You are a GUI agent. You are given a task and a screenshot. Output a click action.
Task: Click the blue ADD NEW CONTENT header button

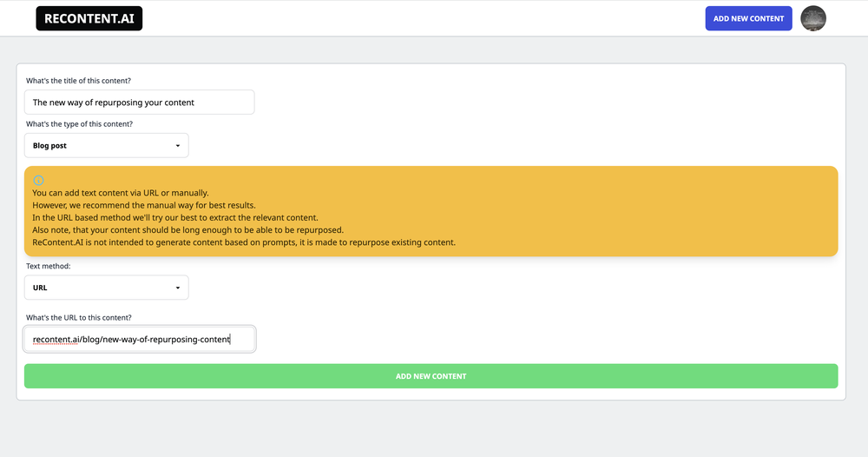point(748,18)
